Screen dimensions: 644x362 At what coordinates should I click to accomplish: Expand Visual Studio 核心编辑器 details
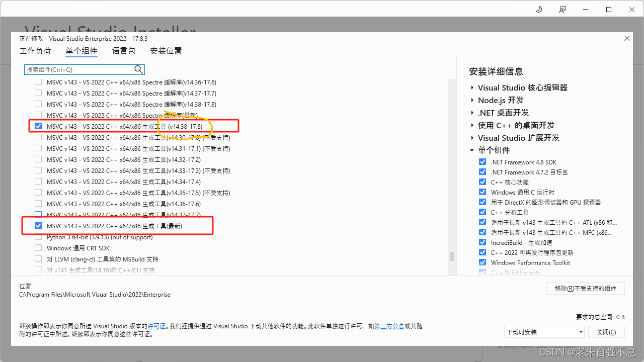[x=472, y=87]
